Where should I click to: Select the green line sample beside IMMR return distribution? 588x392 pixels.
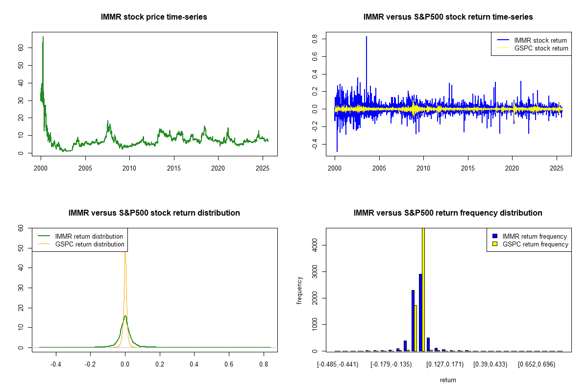coord(43,236)
